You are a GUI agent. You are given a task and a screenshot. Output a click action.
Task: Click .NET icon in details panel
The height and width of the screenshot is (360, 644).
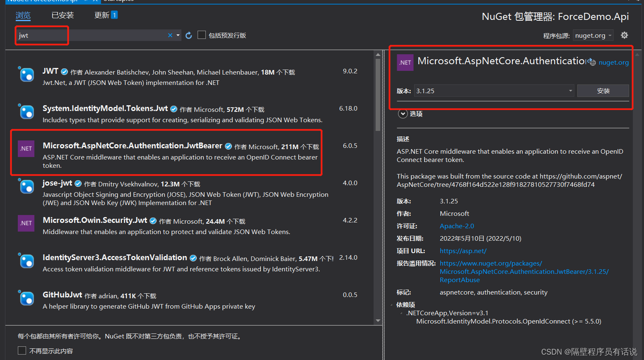coord(405,63)
